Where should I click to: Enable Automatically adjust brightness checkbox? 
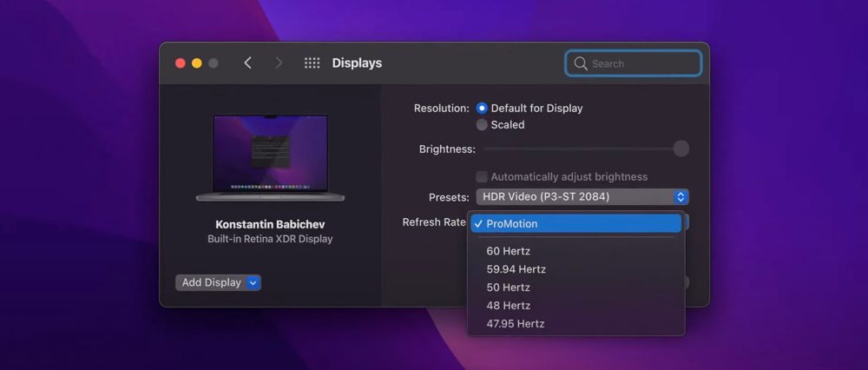coord(482,177)
